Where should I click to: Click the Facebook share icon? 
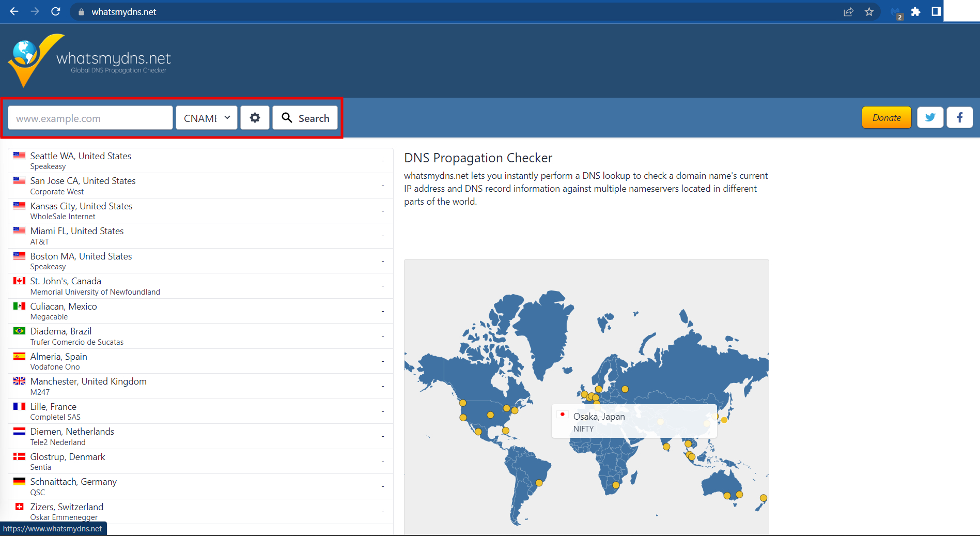pyautogui.click(x=959, y=118)
